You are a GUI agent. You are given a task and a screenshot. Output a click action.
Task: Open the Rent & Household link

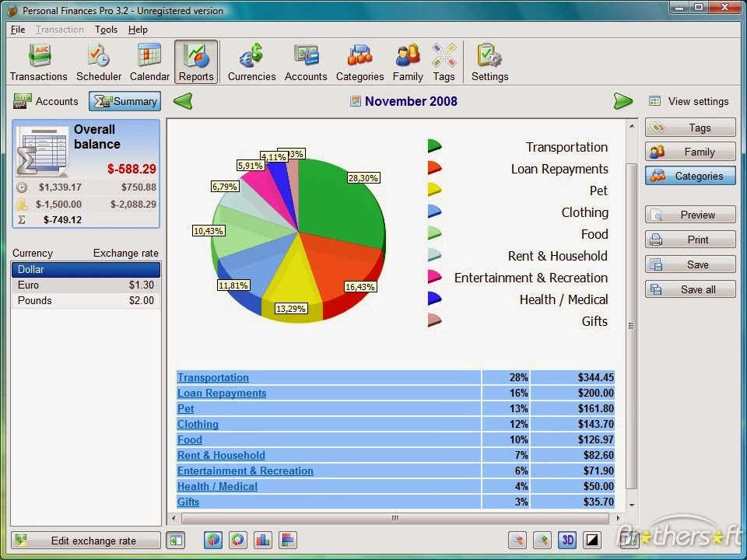tap(221, 455)
